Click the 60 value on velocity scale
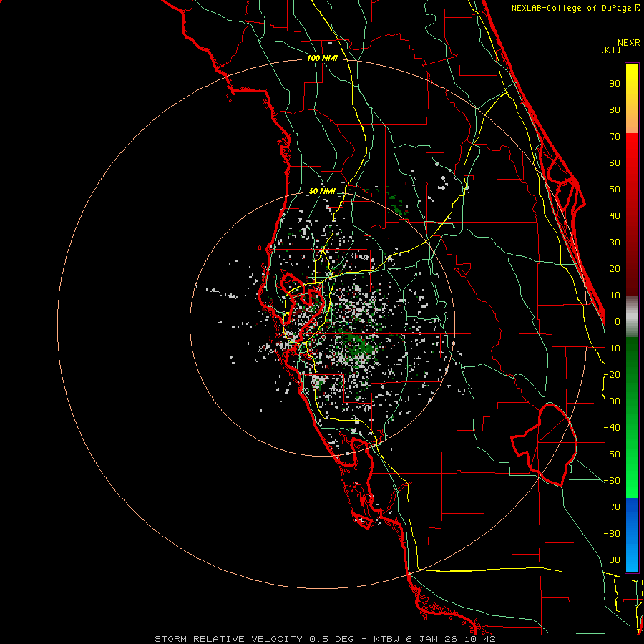This screenshot has width=644, height=644. click(615, 163)
